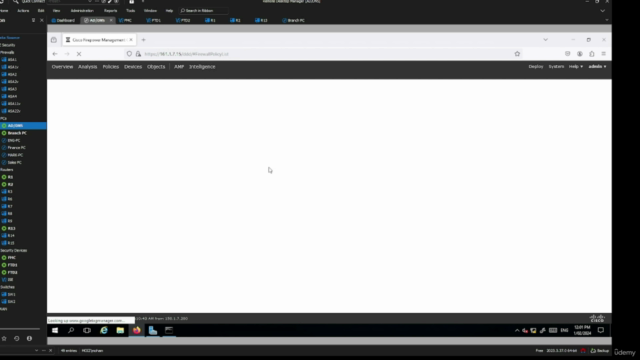Click the Search in Ribbon field
This screenshot has height=360, width=640.
click(x=203, y=11)
